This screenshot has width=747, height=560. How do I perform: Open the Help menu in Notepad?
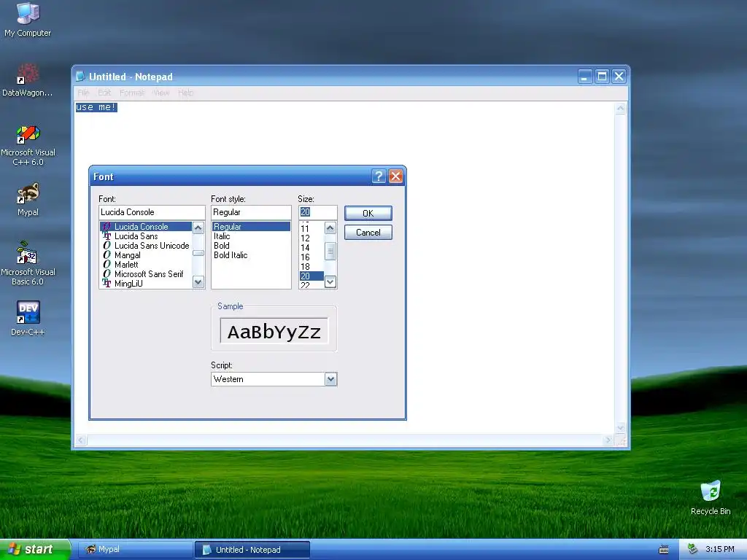tap(185, 93)
